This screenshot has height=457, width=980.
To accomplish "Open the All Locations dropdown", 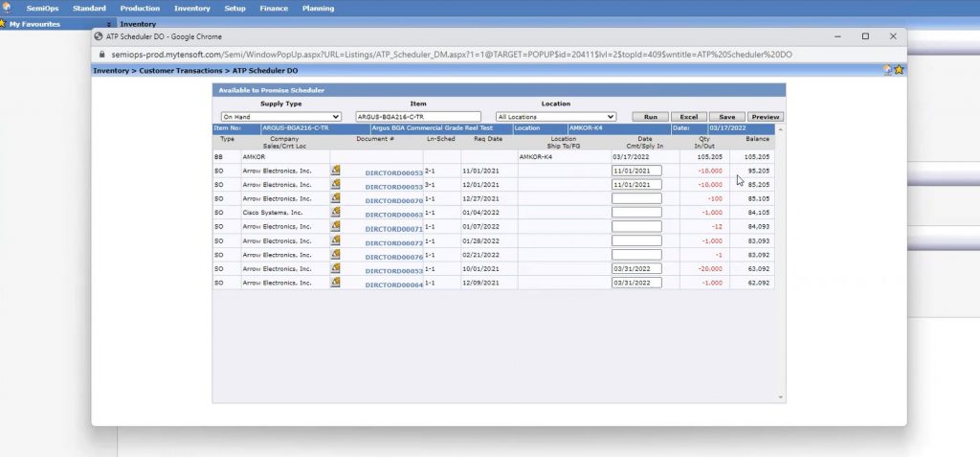I will [556, 117].
